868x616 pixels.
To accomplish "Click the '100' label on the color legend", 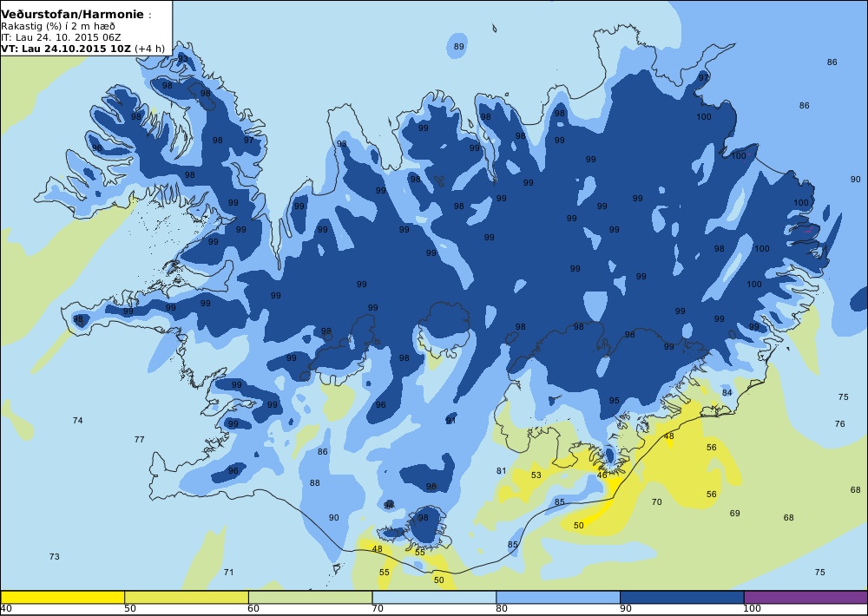I will (753, 609).
